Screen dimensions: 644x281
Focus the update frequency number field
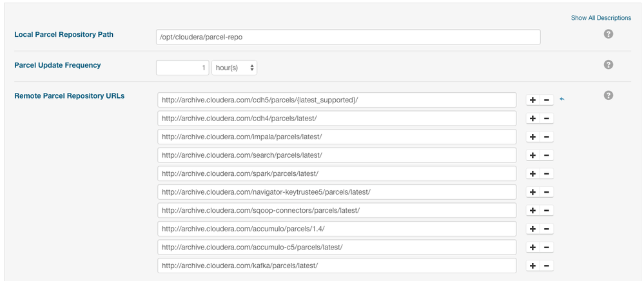coord(183,68)
